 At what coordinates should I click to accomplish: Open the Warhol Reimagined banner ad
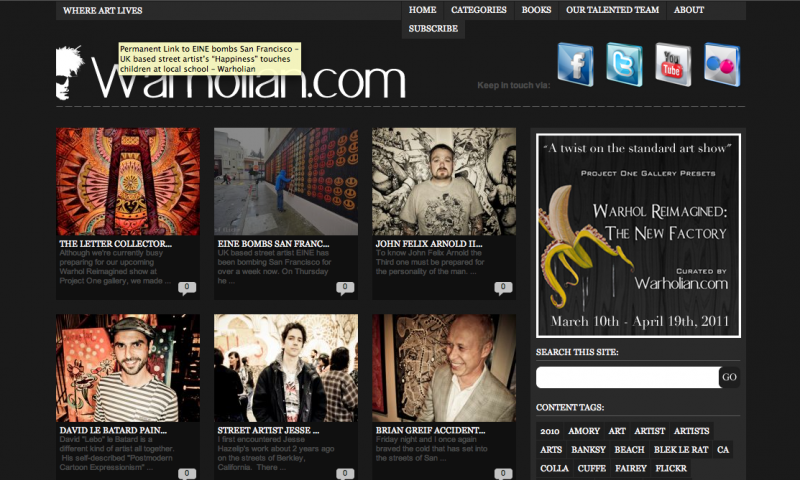(x=638, y=236)
